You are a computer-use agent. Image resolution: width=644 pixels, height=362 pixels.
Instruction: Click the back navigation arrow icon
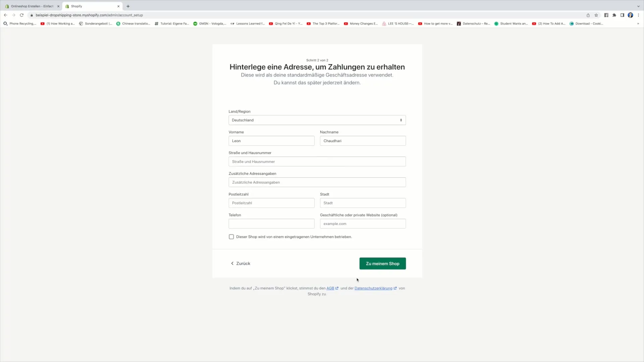(x=6, y=15)
